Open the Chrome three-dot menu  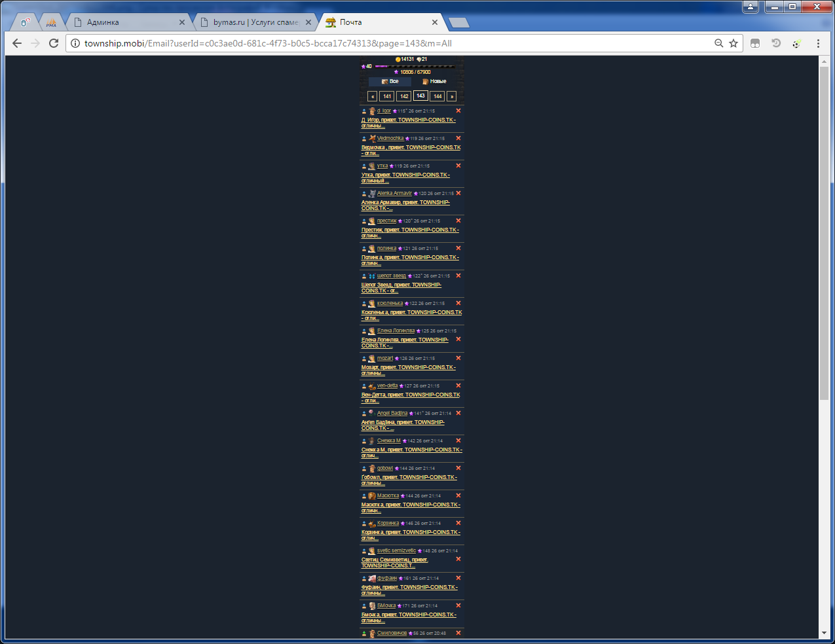(818, 43)
